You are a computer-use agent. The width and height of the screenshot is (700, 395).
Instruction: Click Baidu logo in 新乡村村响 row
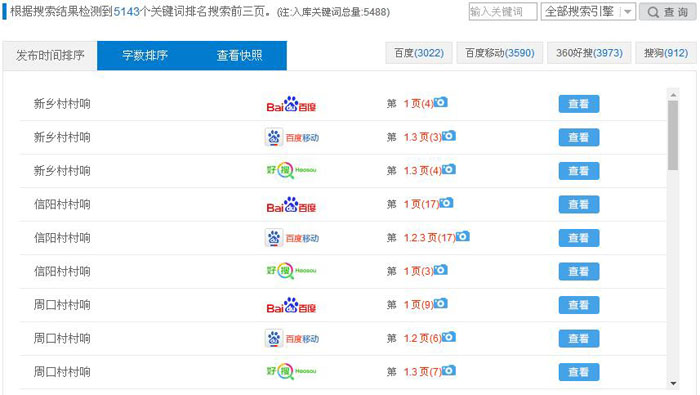291,104
